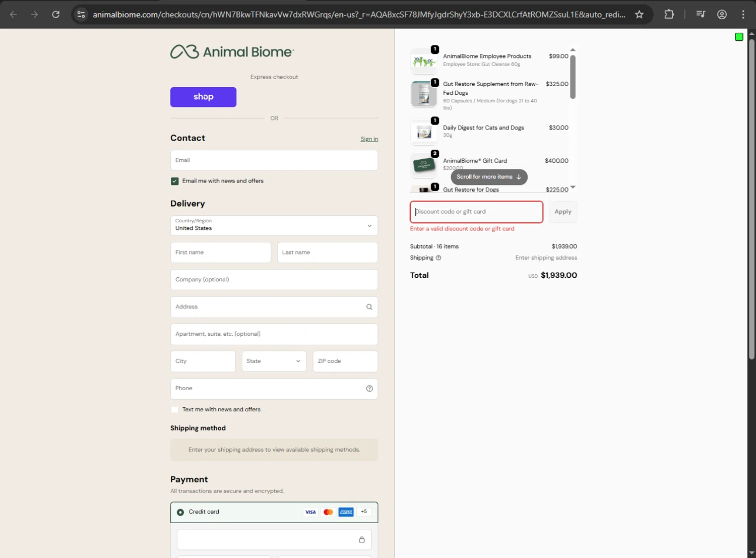Click the order list scroll up arrow
This screenshot has width=756, height=558.
pos(573,50)
